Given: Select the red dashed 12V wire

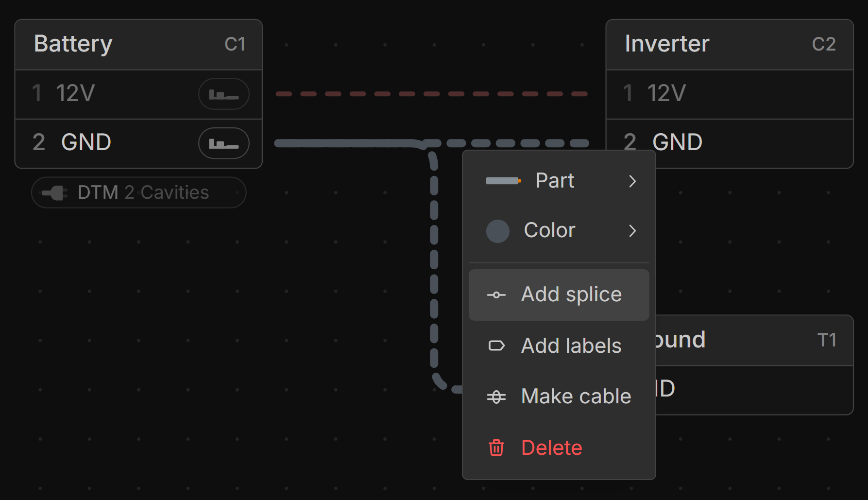Looking at the screenshot, I should pos(431,94).
